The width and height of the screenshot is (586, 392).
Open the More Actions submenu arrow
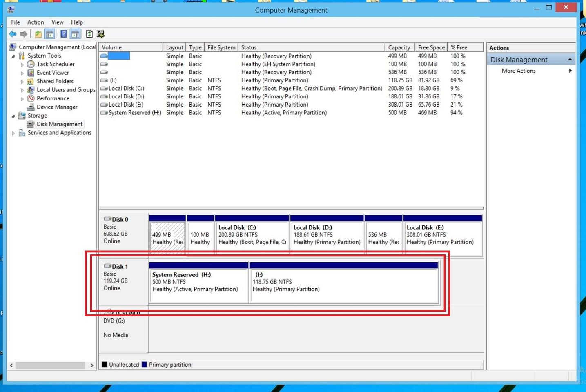point(570,71)
